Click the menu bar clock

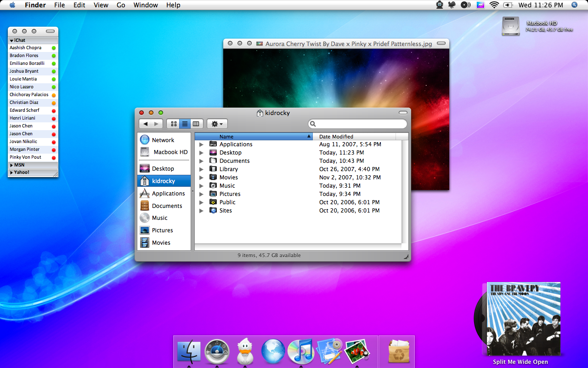[541, 5]
